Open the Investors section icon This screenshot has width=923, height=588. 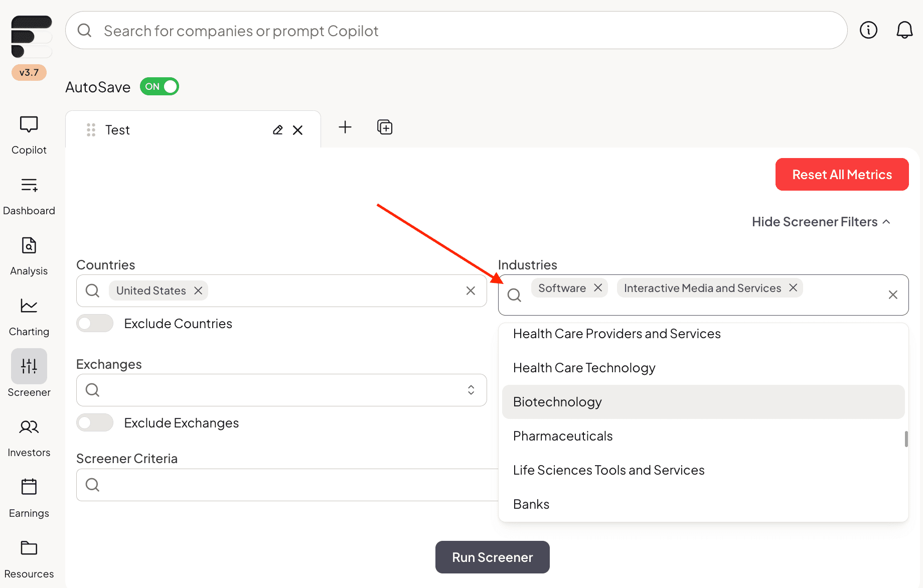point(29,427)
